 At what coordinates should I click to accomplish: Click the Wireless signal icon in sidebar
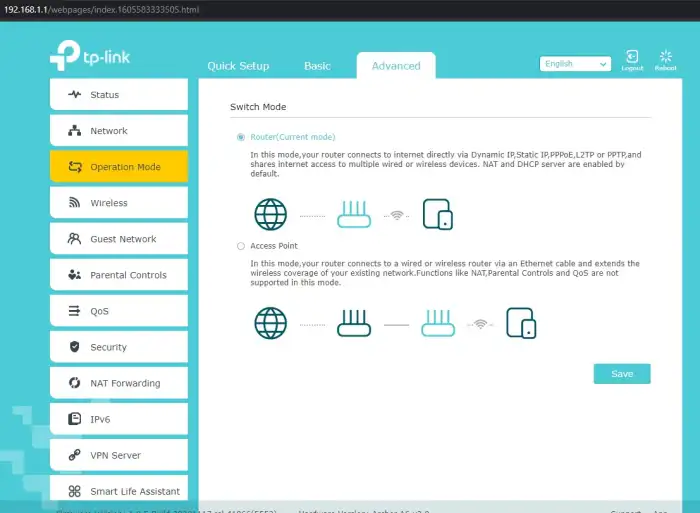pos(74,203)
